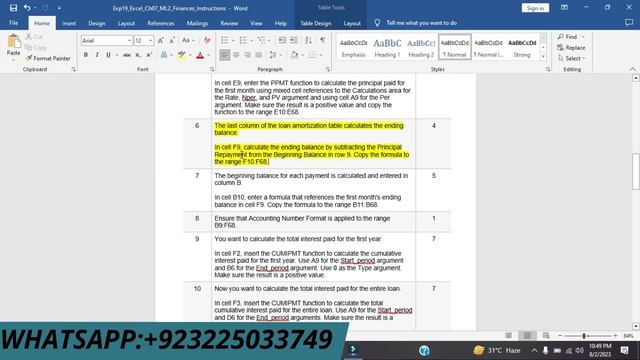Image resolution: width=640 pixels, height=360 pixels.
Task: Decrease font size with Shrink Font icon
Action: [172, 40]
